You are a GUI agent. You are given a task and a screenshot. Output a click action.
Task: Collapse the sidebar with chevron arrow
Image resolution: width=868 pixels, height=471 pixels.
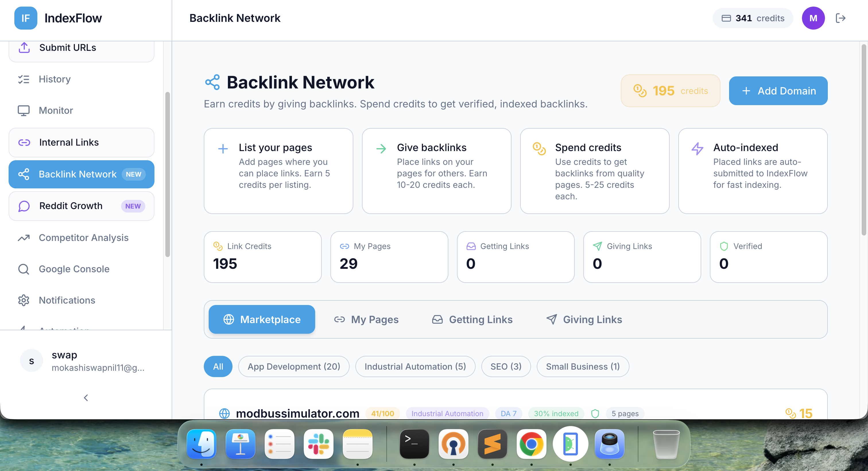coord(86,398)
